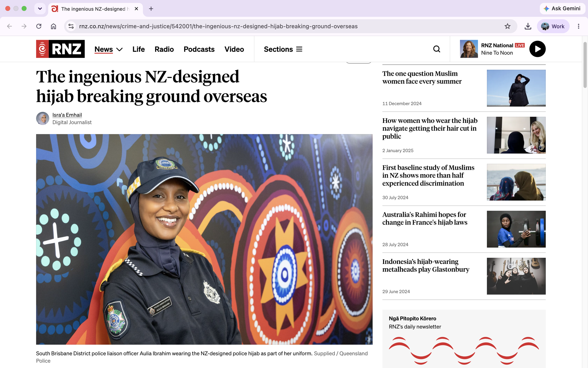Click the 28 July 2024 date
The height and width of the screenshot is (368, 588).
point(395,244)
